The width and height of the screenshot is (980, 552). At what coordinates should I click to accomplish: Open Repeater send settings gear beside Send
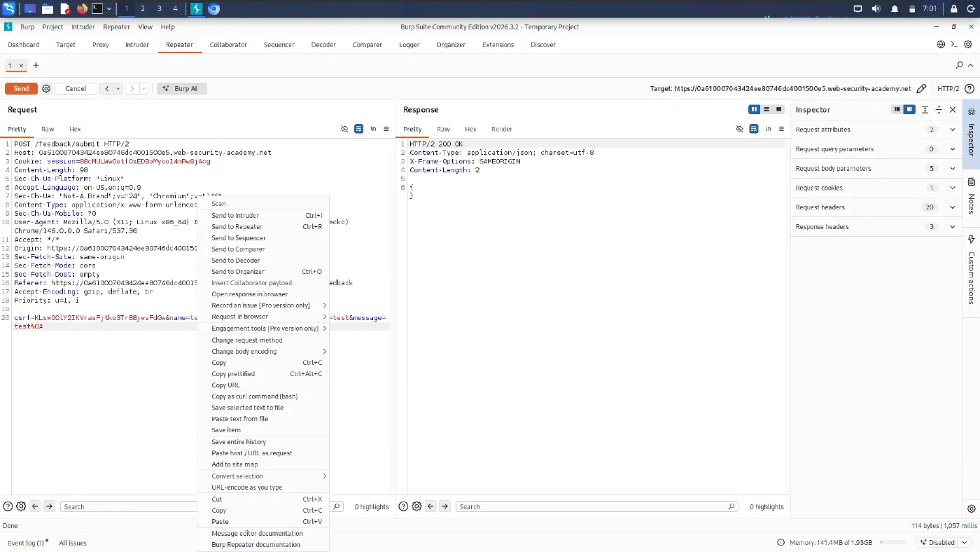46,89
